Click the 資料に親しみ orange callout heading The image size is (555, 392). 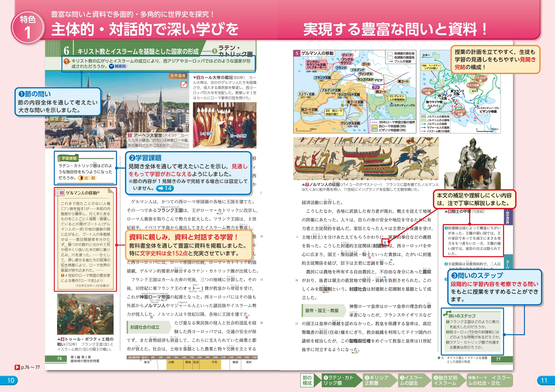pyautogui.click(x=183, y=237)
